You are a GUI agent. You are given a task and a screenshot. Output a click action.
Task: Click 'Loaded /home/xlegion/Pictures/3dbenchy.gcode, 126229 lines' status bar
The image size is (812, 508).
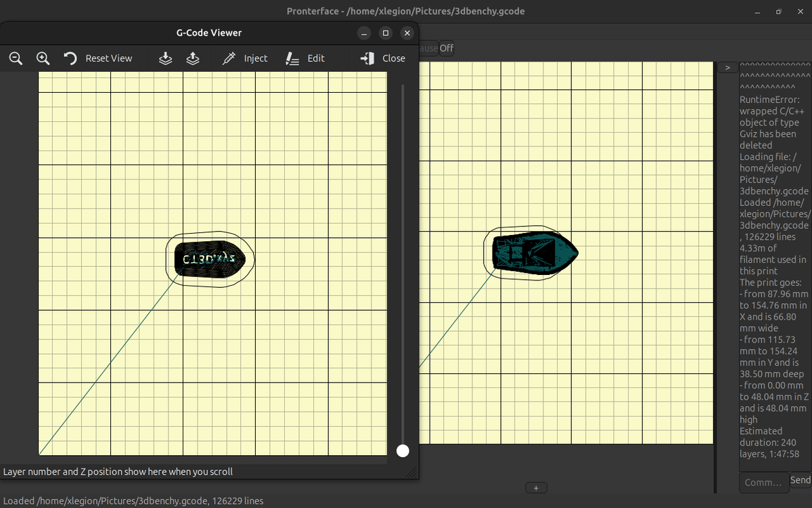click(x=133, y=501)
